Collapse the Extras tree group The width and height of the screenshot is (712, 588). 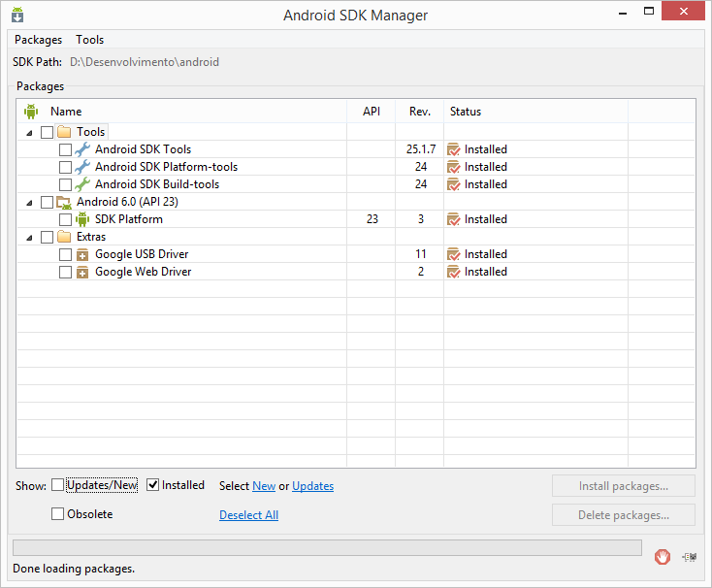(28, 237)
